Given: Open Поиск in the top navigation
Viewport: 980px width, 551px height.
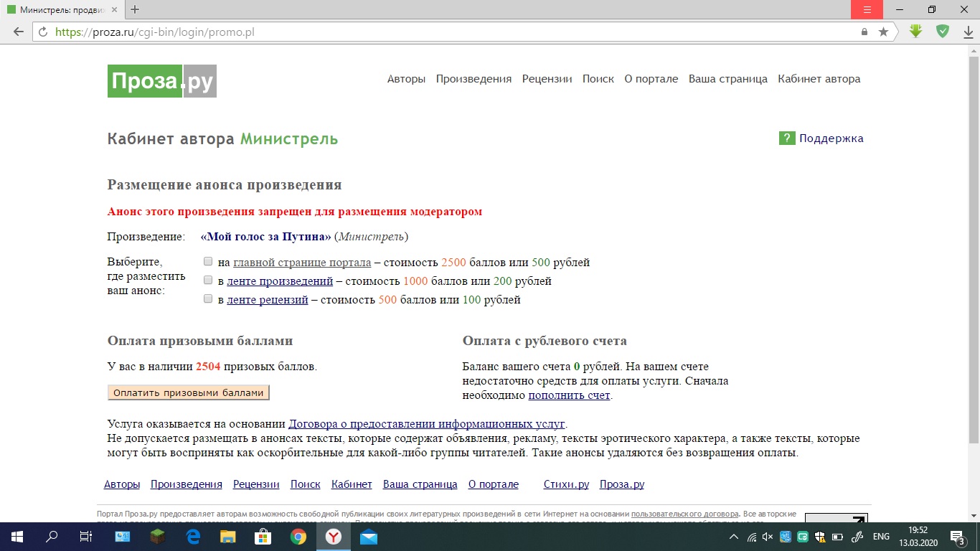Looking at the screenshot, I should point(598,79).
